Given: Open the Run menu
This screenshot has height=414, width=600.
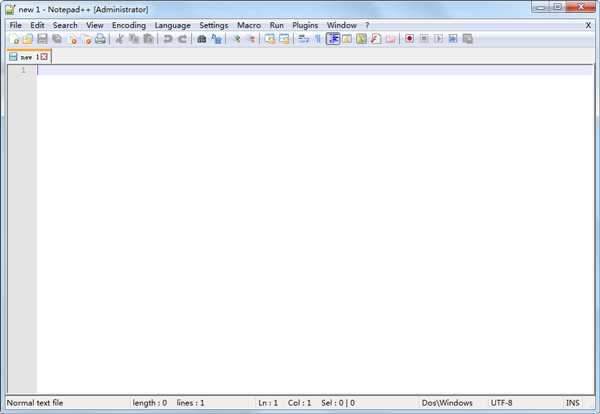Looking at the screenshot, I should (x=277, y=25).
